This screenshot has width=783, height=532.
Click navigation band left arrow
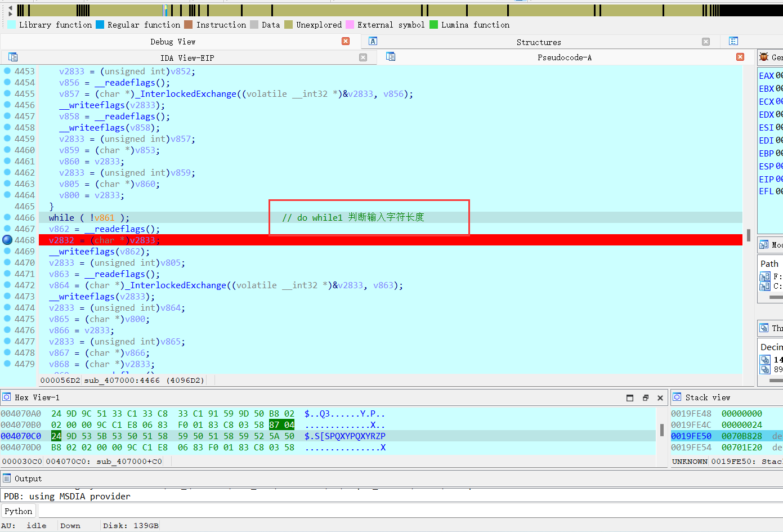point(10,8)
